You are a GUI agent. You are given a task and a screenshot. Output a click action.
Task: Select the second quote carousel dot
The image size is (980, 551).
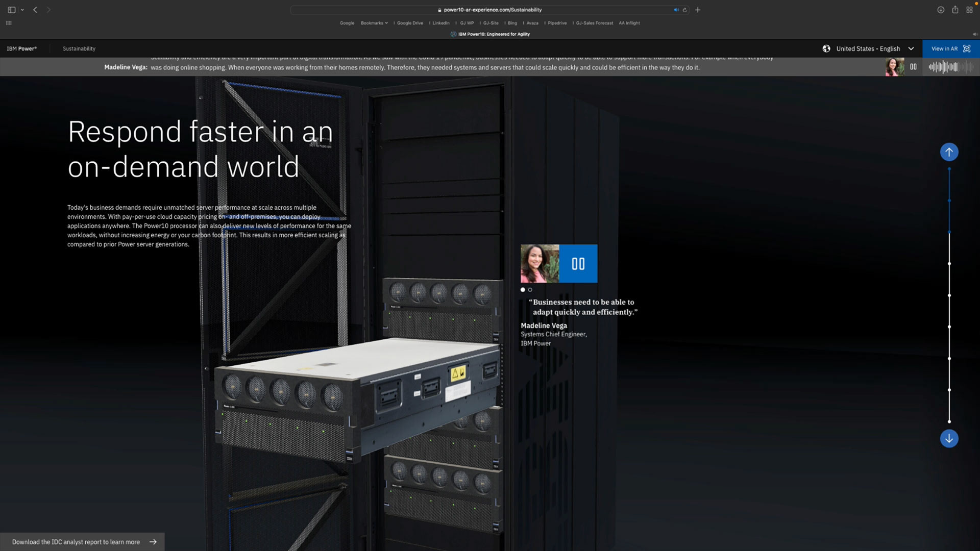point(530,290)
